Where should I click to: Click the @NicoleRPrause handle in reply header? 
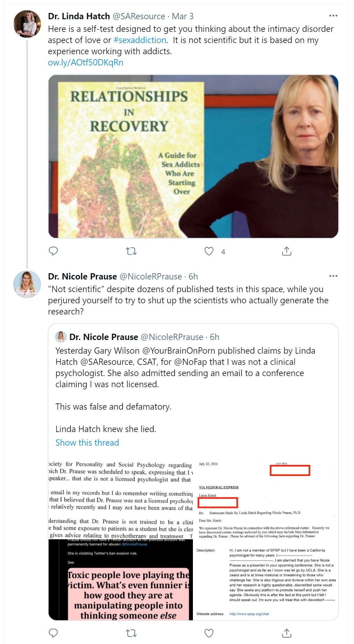pos(151,276)
